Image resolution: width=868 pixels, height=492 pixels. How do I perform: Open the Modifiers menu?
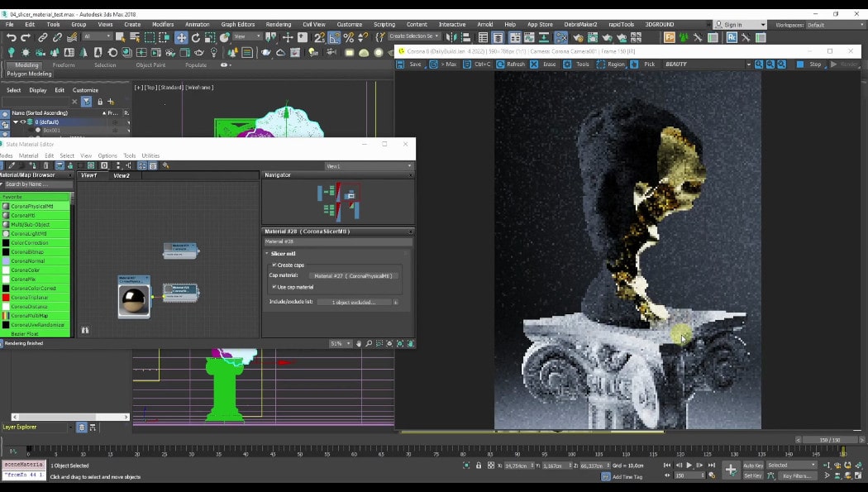163,24
